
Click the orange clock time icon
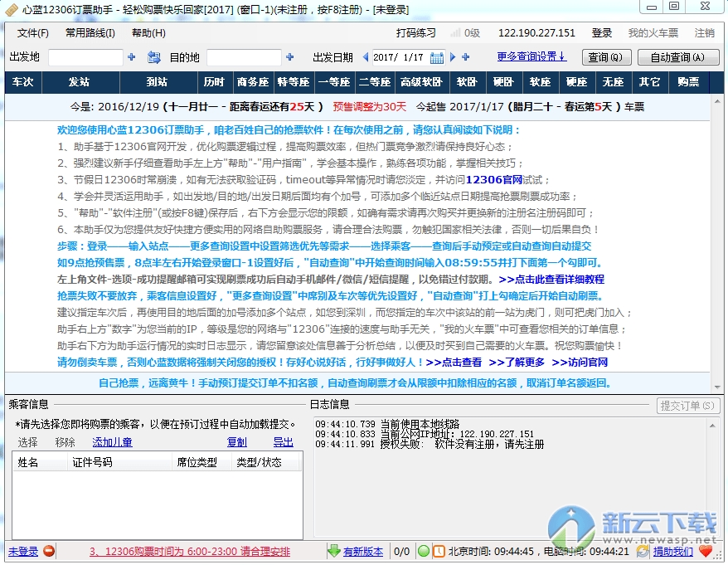(x=439, y=551)
